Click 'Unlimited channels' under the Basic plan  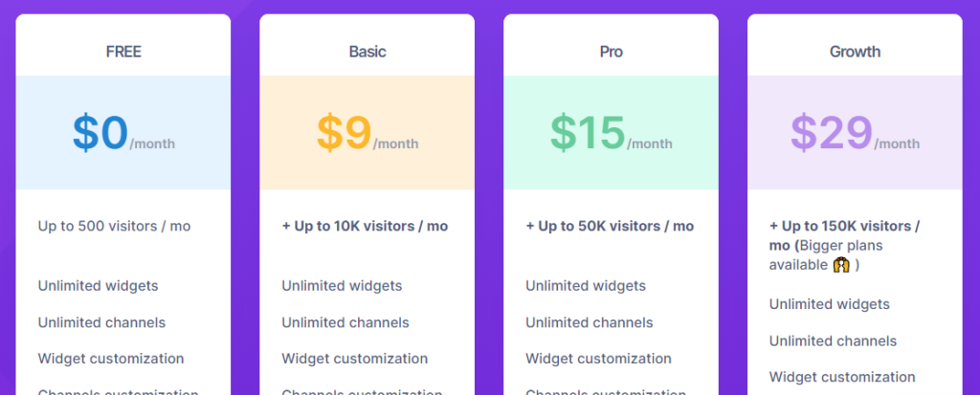pos(345,322)
